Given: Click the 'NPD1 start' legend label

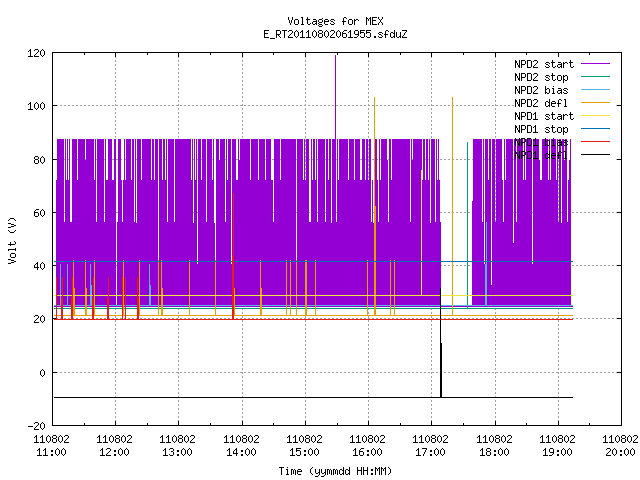Looking at the screenshot, I should (544, 116).
